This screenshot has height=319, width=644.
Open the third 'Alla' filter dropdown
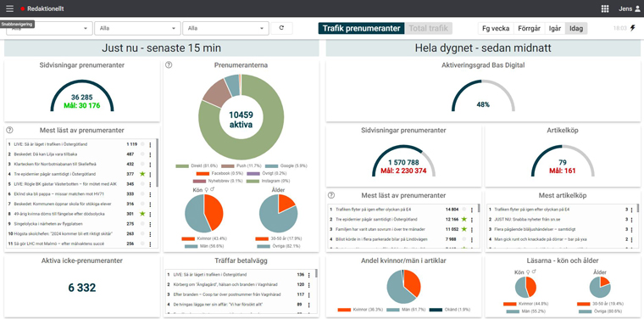point(225,28)
